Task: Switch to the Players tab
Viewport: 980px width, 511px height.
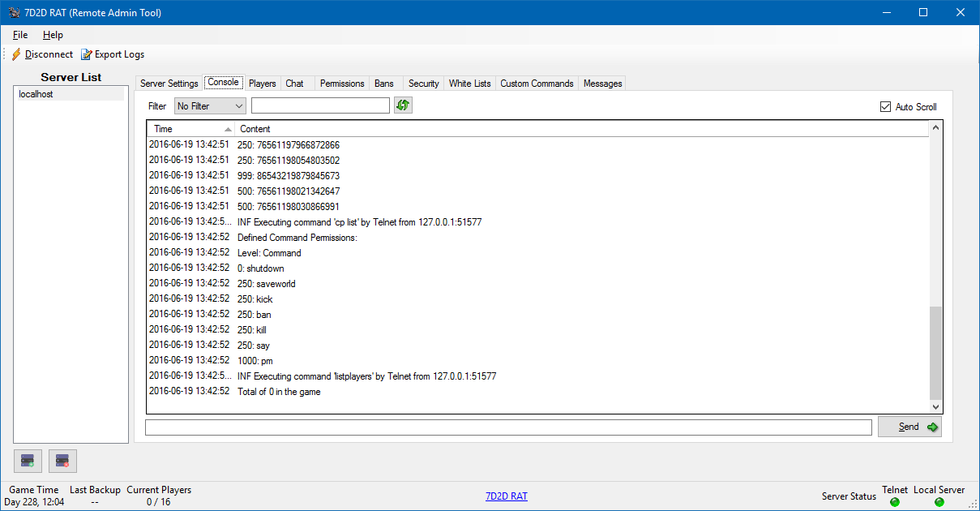Action: [x=262, y=84]
